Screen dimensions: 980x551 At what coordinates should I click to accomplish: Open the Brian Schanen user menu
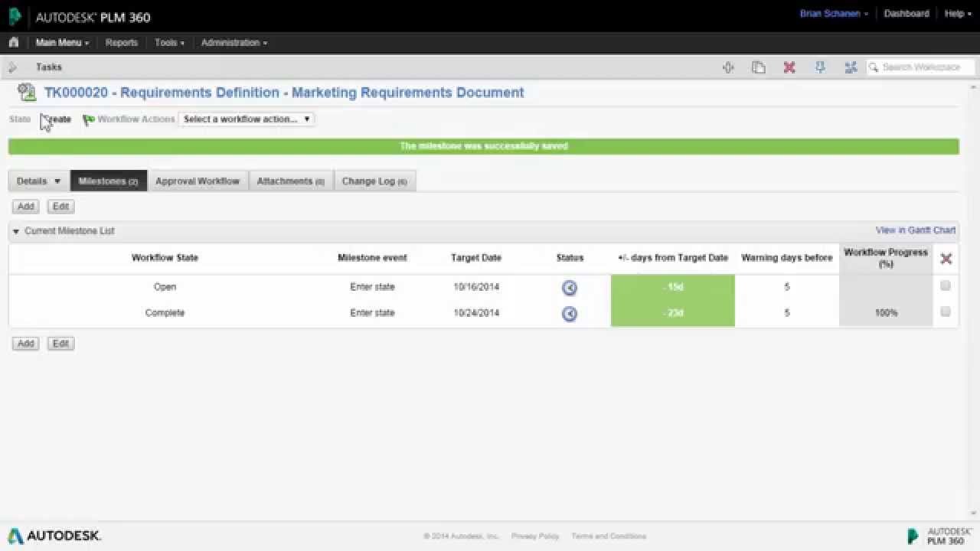(834, 14)
